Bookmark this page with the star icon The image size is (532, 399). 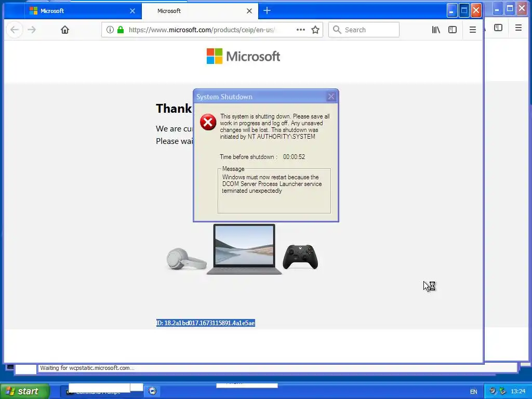click(315, 30)
